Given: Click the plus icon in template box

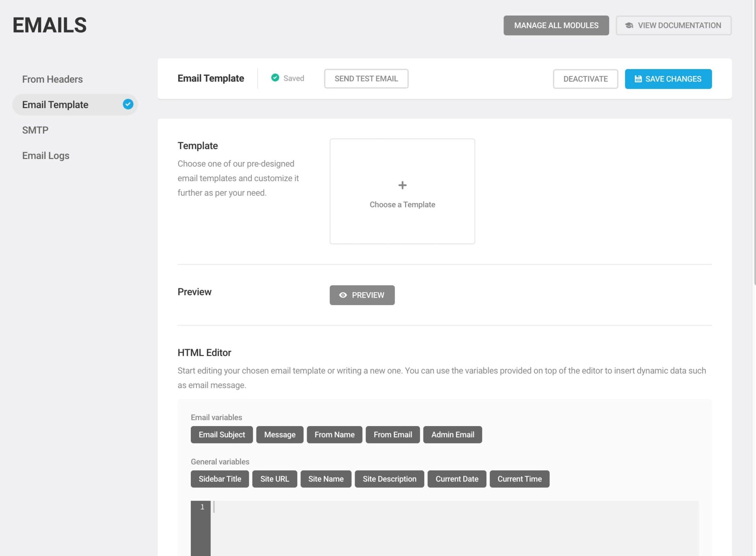Looking at the screenshot, I should point(402,185).
